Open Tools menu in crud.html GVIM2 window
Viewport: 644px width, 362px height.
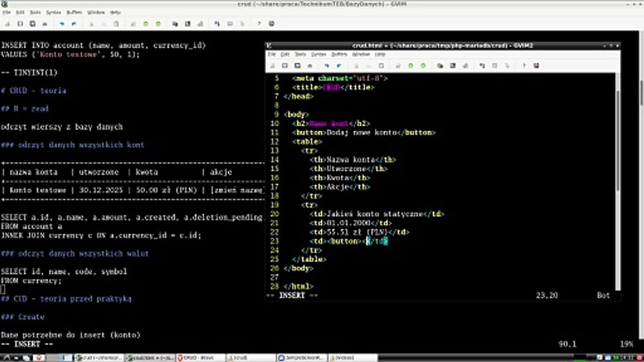(x=300, y=54)
